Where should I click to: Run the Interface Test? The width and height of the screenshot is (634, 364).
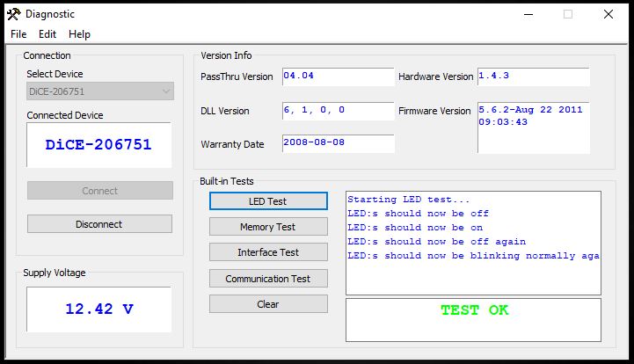coord(268,252)
